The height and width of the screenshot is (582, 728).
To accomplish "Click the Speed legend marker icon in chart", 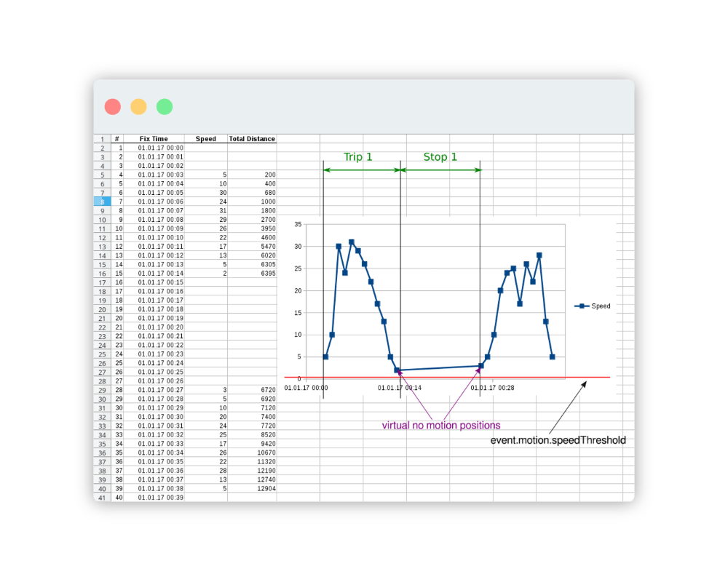I will click(582, 306).
